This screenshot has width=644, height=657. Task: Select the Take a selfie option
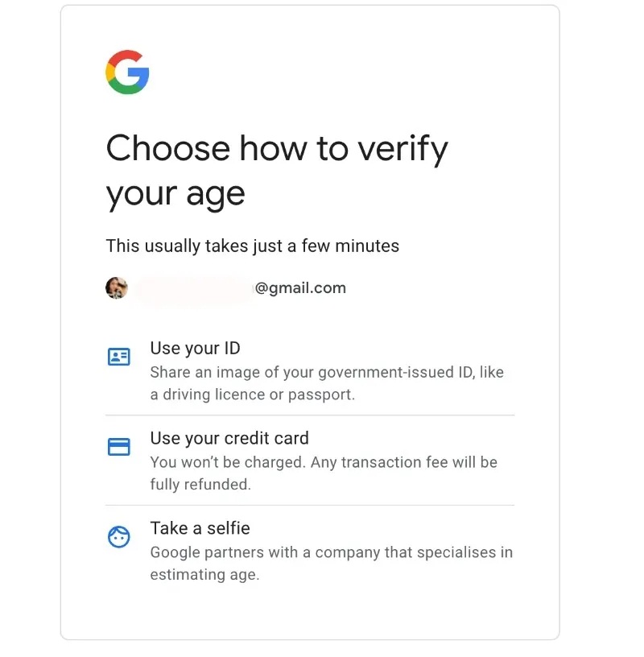coord(200,528)
